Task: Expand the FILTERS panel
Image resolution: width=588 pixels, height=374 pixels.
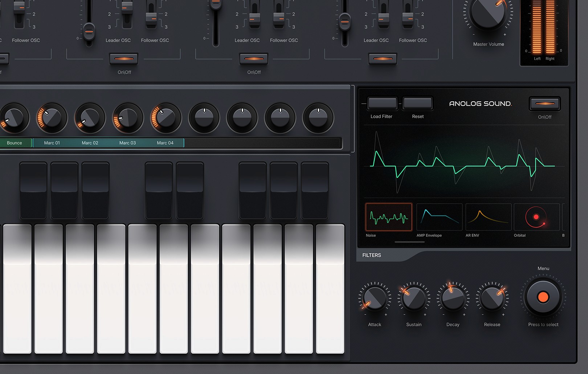Action: tap(371, 255)
